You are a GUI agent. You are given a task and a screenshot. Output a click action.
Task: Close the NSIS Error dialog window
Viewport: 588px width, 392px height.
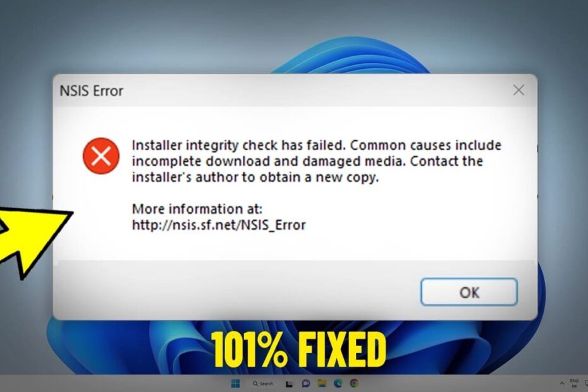coord(518,90)
